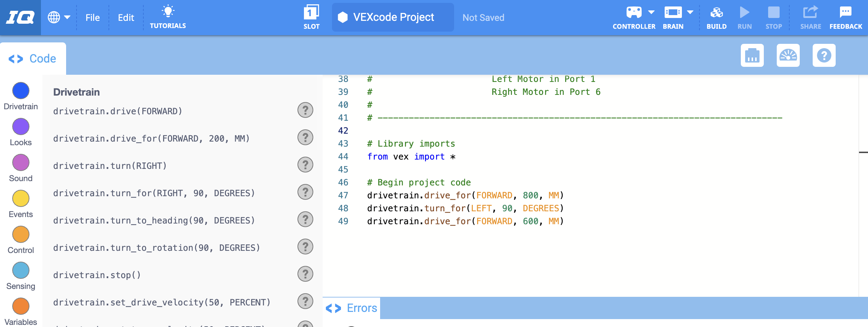Click TUTORIALS to open tutorials
Screen dimensions: 868x327
click(x=168, y=16)
